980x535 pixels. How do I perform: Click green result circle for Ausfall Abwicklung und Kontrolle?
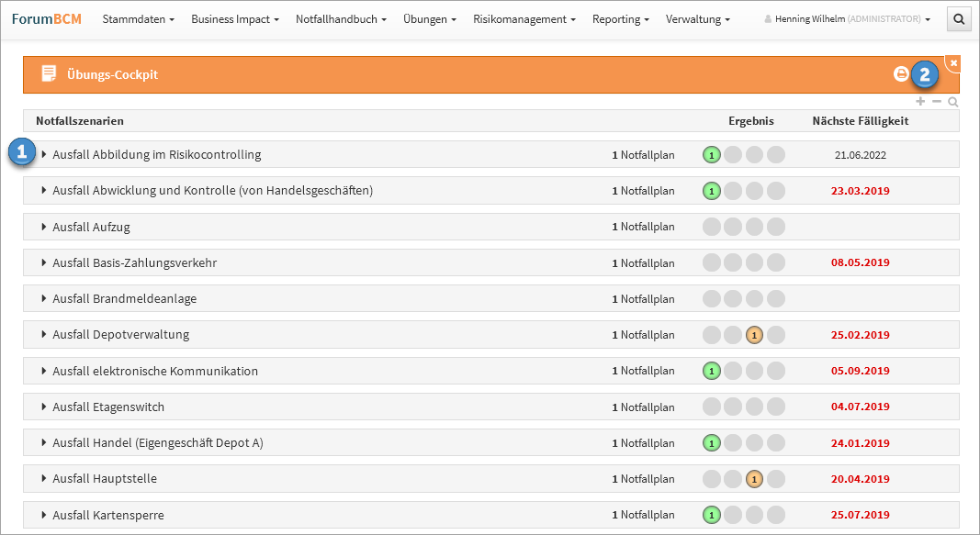coord(711,191)
